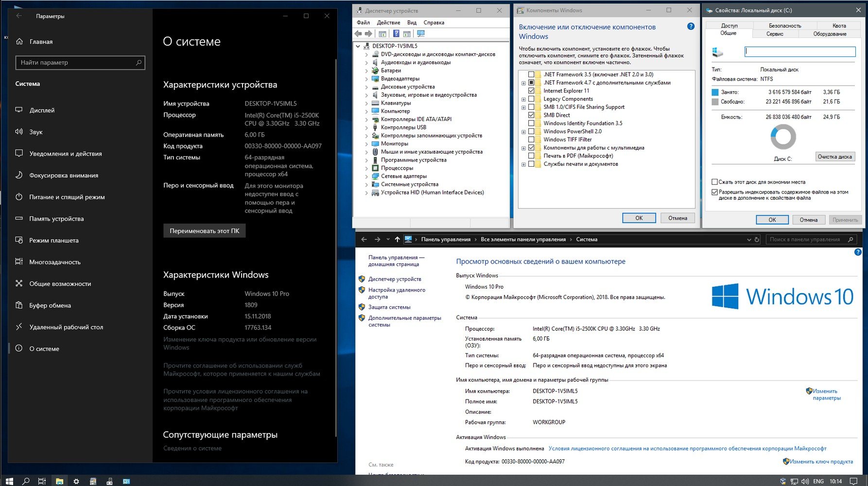This screenshot has width=868, height=486.
Task: Switch to Безопасность tab in disk properties
Action: tap(785, 25)
